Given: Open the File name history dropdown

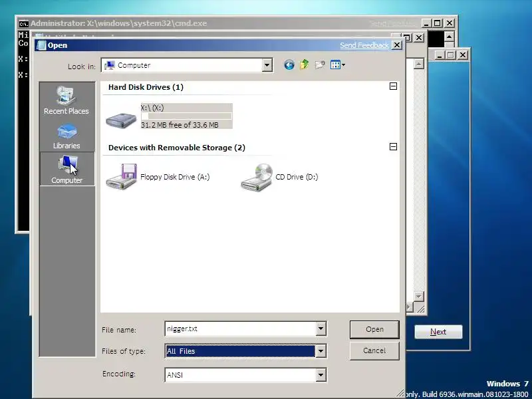Looking at the screenshot, I should tap(321, 329).
